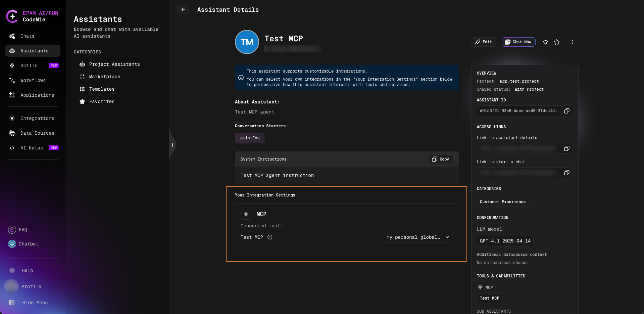Copy the assistant ID
Image resolution: width=644 pixels, height=314 pixels.
(567, 111)
